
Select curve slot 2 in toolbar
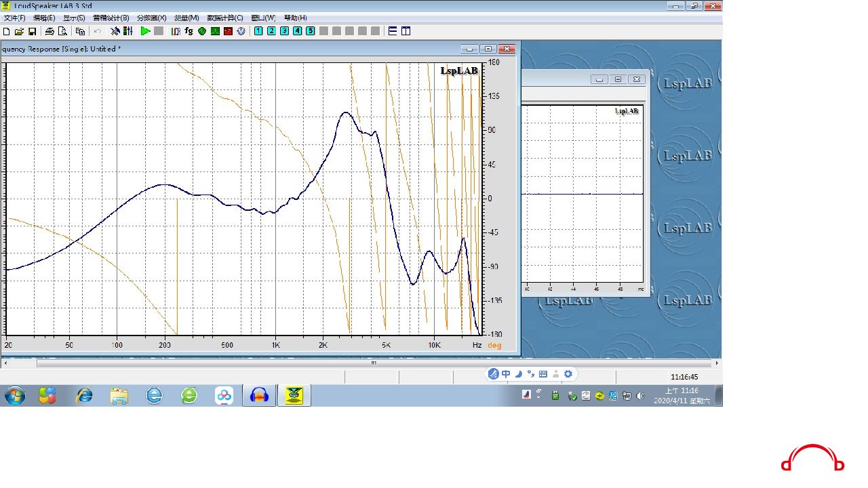pyautogui.click(x=271, y=31)
